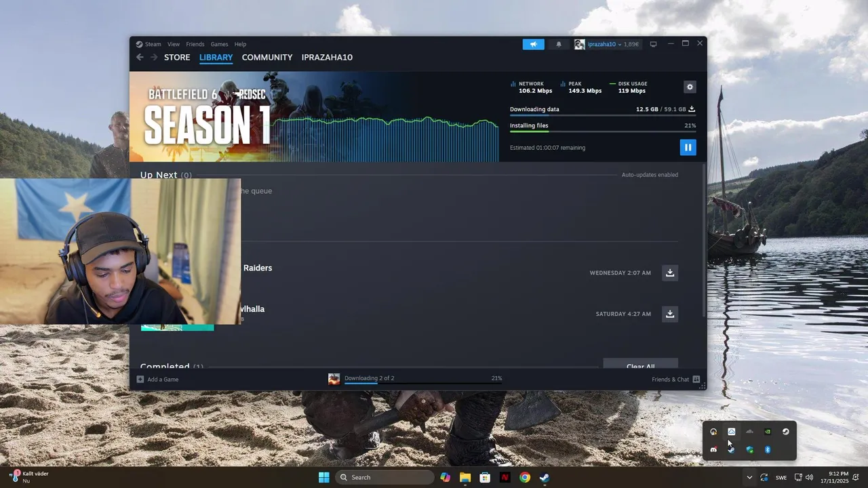This screenshot has height=488, width=868.
Task: Enter Big Picture mode via monitor icon
Action: (653, 44)
